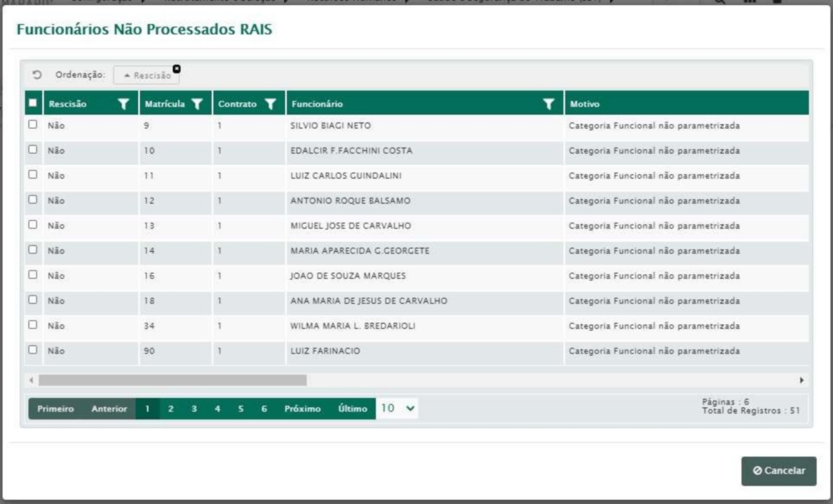Open filter icon on Rescisão column
Screen dimensions: 833x504
pos(124,104)
